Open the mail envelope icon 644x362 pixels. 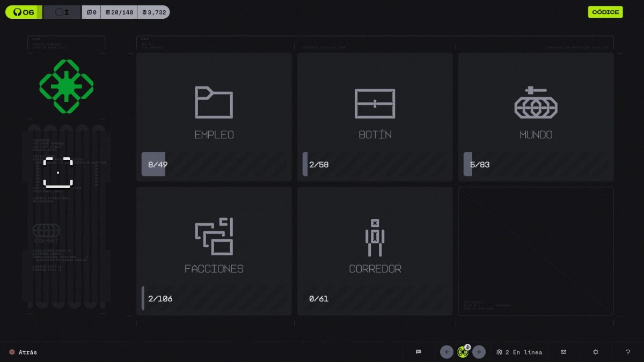563,352
